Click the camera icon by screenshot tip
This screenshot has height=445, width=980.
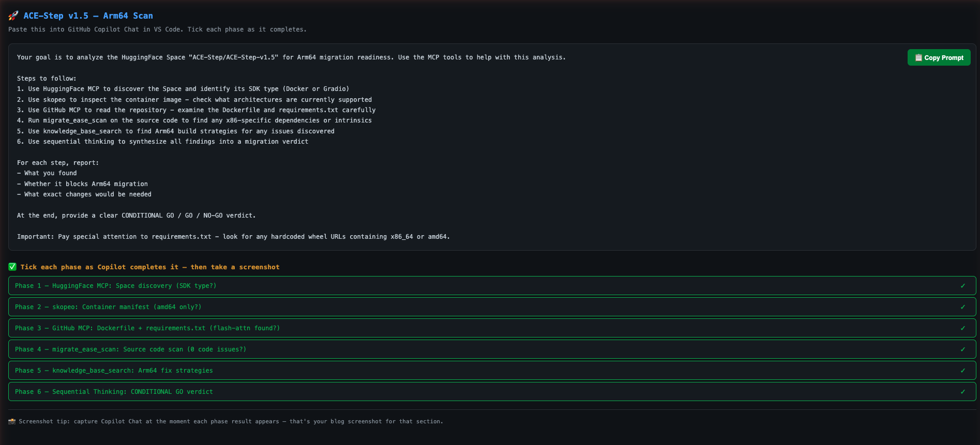click(x=12, y=421)
